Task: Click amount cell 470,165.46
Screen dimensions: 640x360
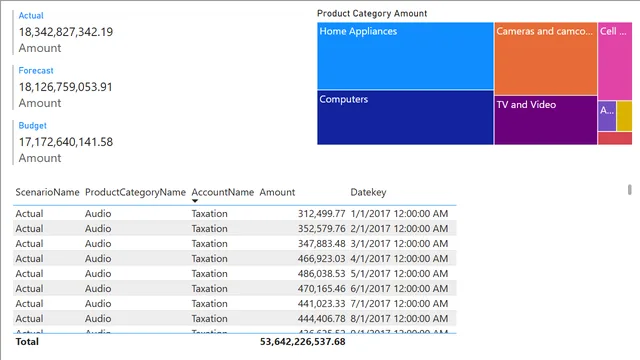Action: click(322, 289)
